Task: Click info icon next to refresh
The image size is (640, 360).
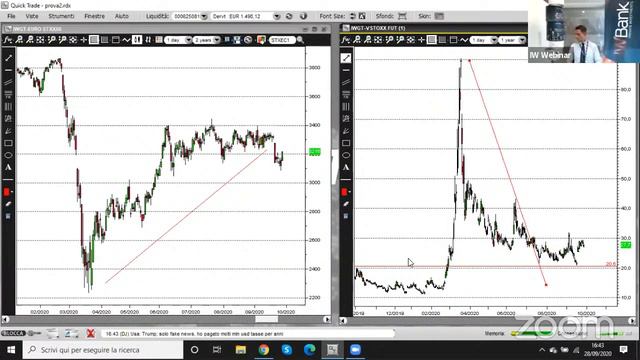Action: point(303,16)
